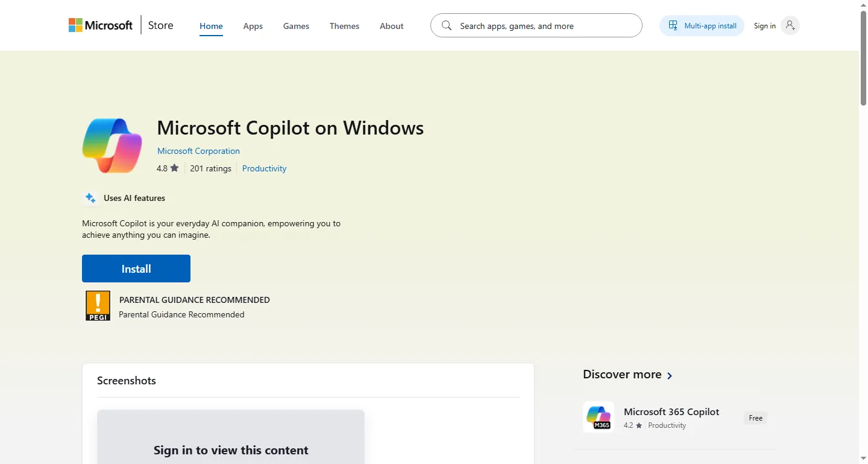Open the Microsoft 365 Copilot listing title
The height and width of the screenshot is (464, 868).
671,412
